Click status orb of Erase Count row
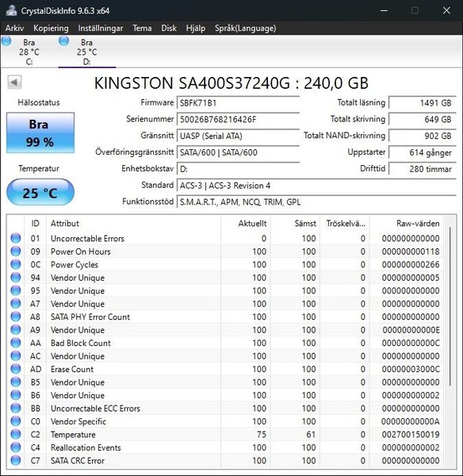Image resolution: width=463 pixels, height=476 pixels. [x=16, y=369]
